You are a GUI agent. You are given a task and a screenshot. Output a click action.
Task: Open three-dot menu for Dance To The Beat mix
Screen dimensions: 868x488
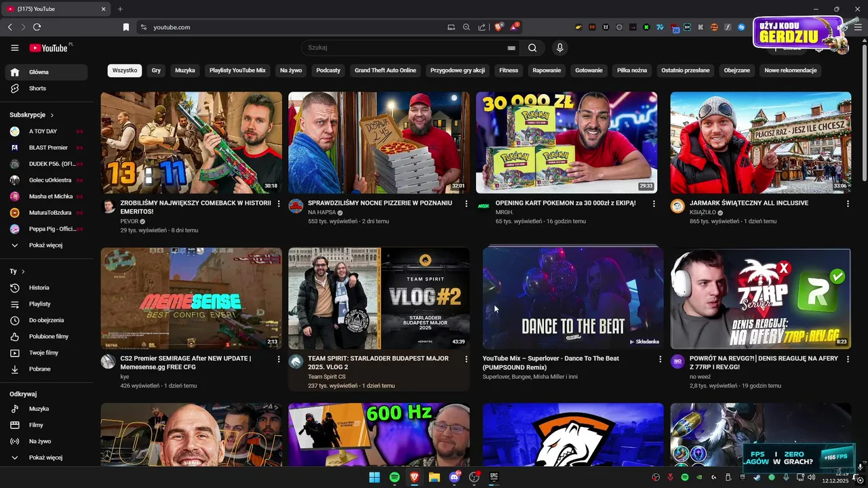660,359
